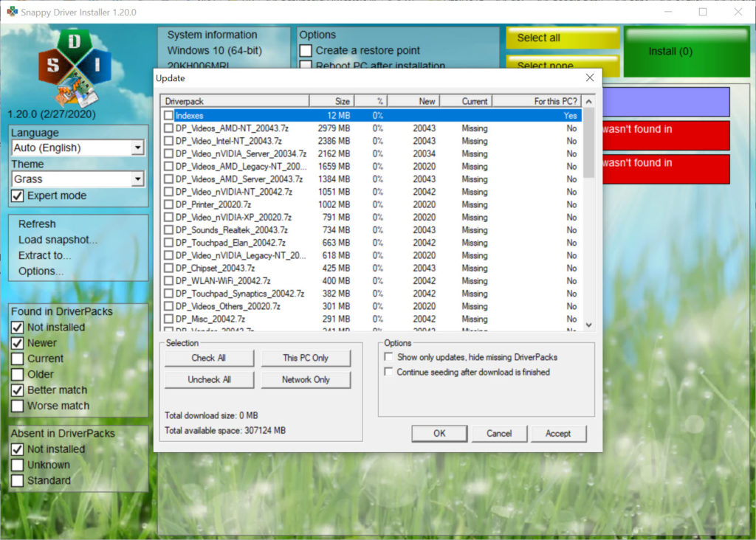Enable Show only updates, hide missing DriverPacks

pos(388,357)
